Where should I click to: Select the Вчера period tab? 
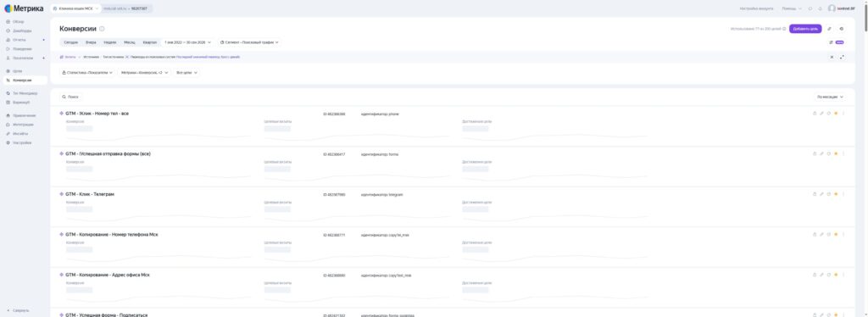tap(91, 42)
